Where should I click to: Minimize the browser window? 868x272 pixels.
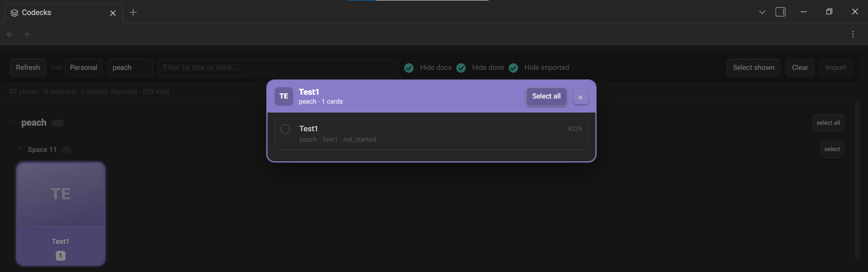804,12
